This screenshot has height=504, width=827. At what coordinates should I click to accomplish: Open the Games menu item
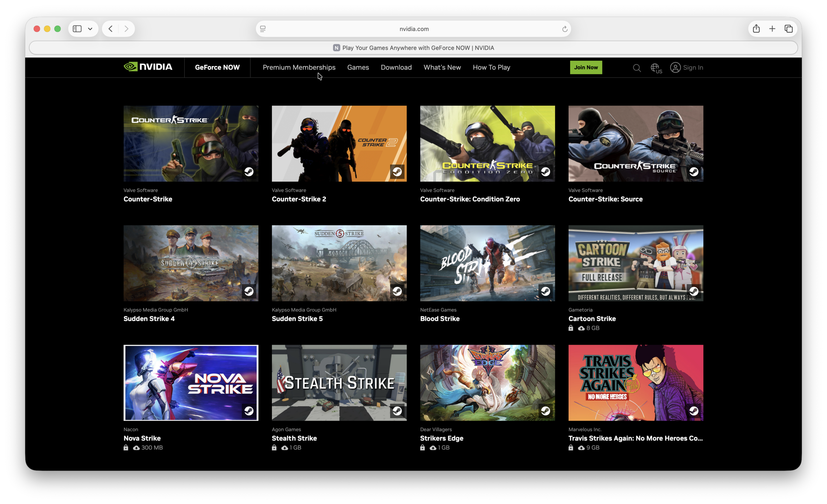click(358, 68)
